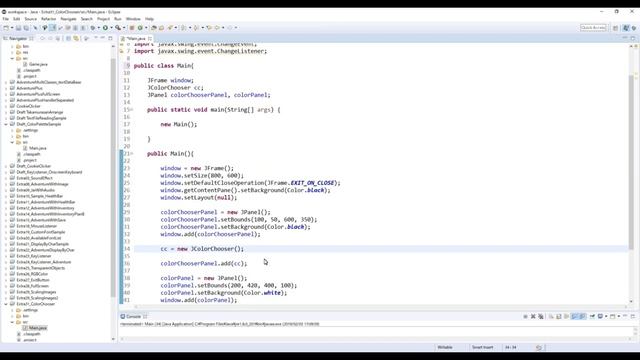Select Main.java under Extra31_ColorChooser
Screen dimensions: 640x360
tap(38, 328)
